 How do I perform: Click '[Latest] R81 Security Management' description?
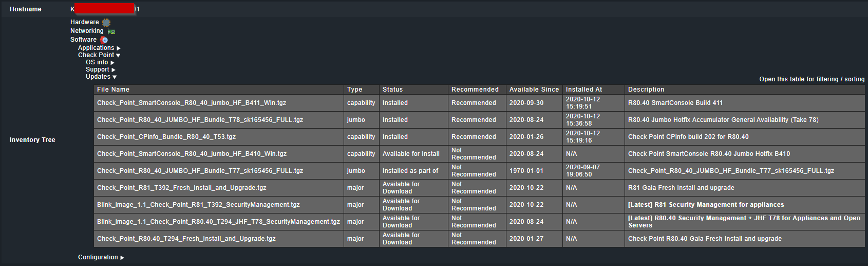(x=706, y=205)
